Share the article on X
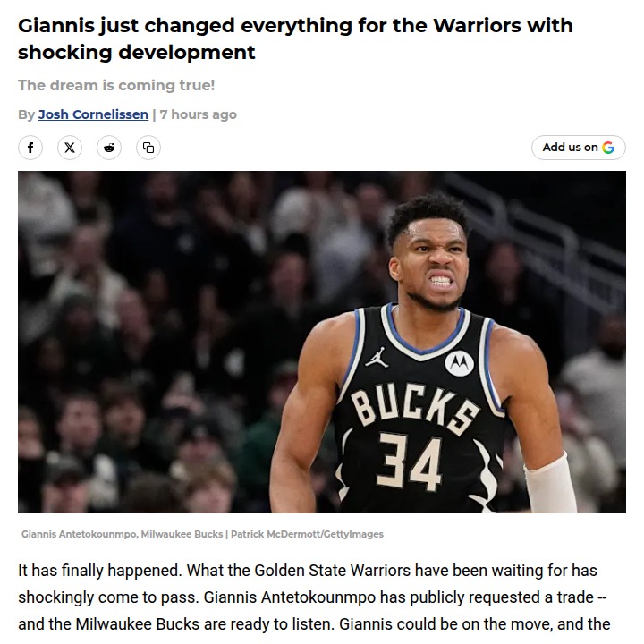 pyautogui.click(x=70, y=148)
